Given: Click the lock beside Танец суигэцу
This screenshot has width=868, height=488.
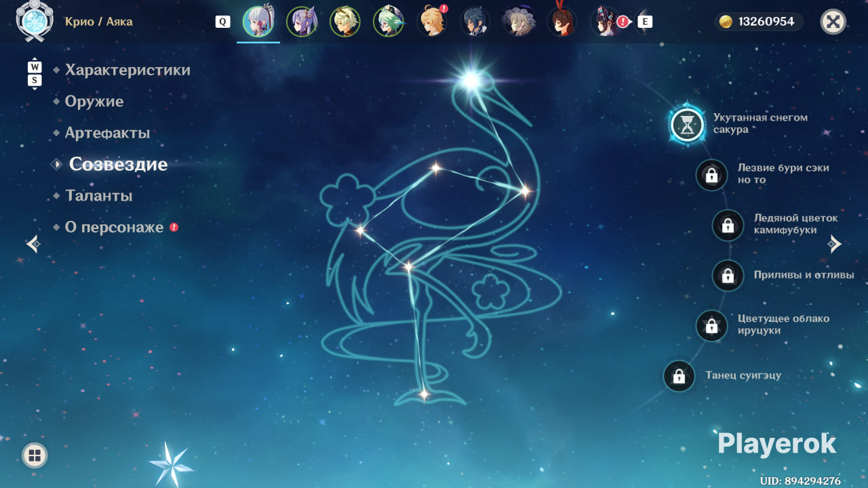Looking at the screenshot, I should point(679,376).
